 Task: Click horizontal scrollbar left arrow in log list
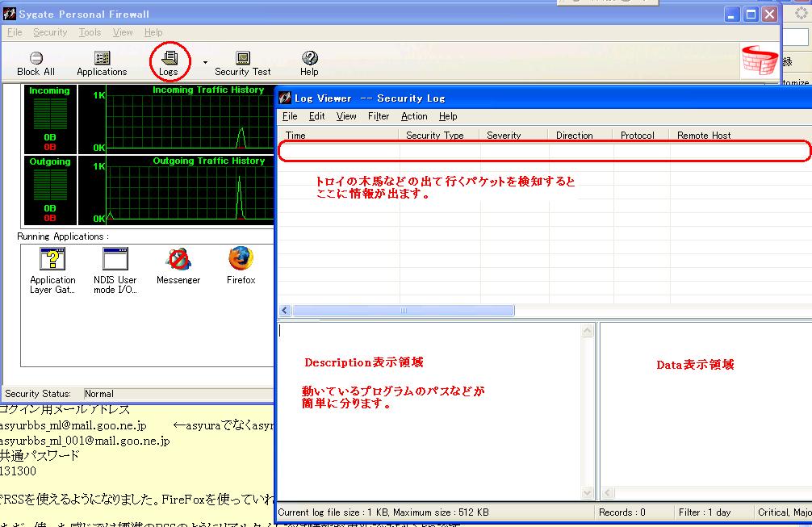pos(284,310)
